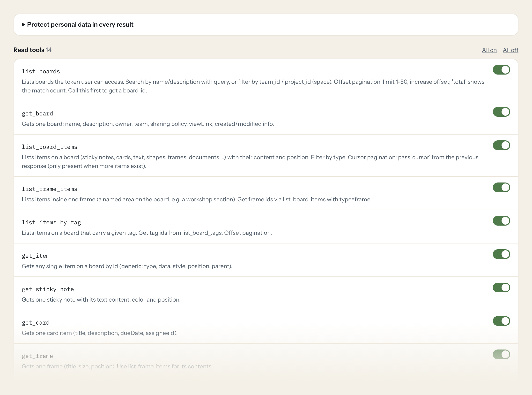Viewport: 532px width, 395px height.
Task: Toggle off the list_boards tool
Action: (501, 70)
